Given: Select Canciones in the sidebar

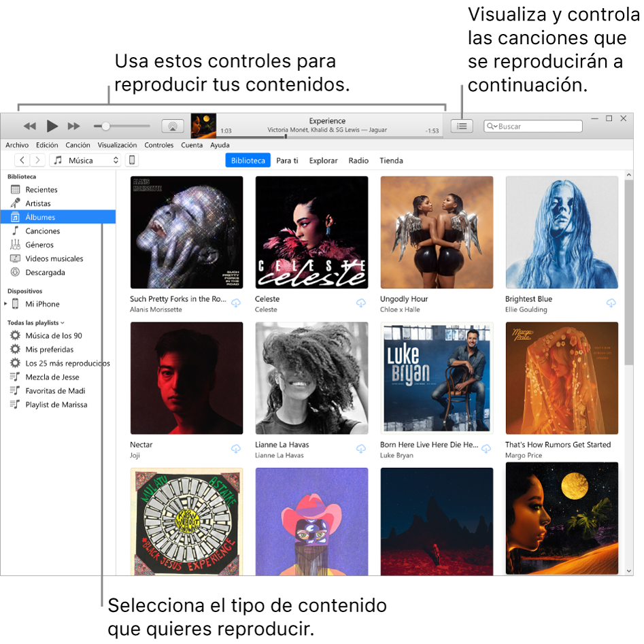Looking at the screenshot, I should 58,231.
